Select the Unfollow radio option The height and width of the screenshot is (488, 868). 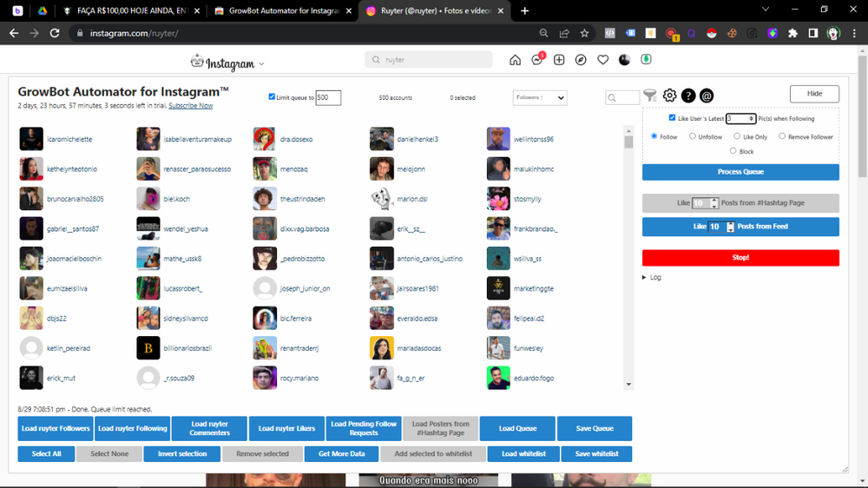point(692,135)
